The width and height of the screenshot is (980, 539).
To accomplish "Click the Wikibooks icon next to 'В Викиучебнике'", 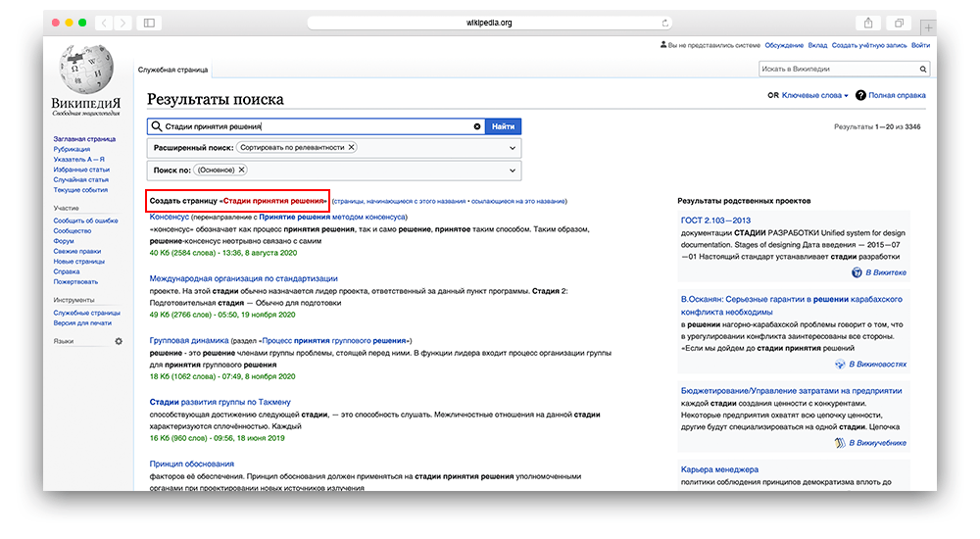I will pos(840,443).
